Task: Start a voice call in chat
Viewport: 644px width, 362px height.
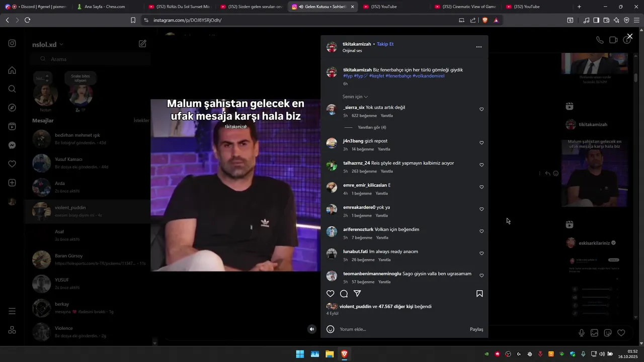Action: (x=600, y=40)
